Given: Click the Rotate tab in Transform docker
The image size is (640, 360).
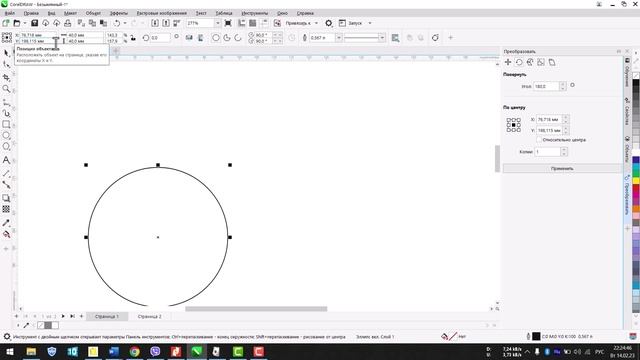Looking at the screenshot, I should tap(519, 62).
